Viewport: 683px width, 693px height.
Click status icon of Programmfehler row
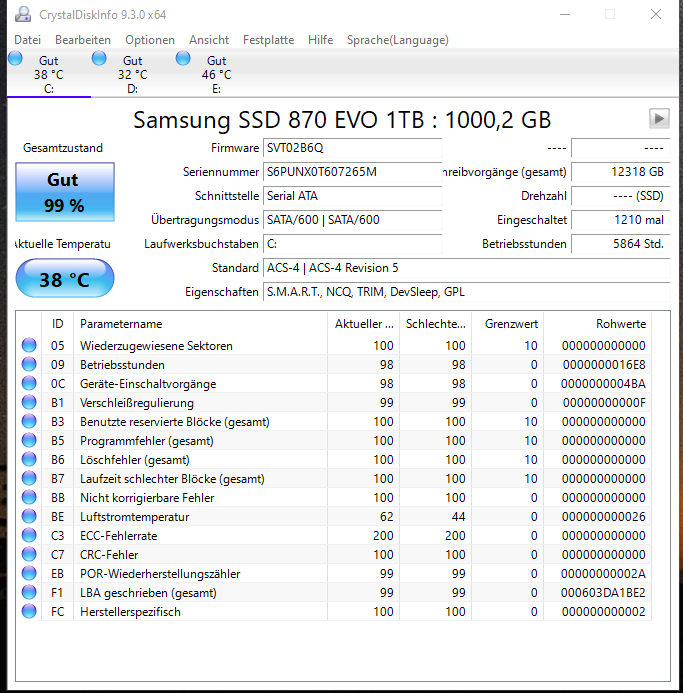[x=29, y=440]
